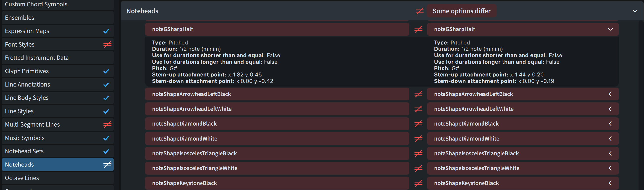
Task: Select the left noteShapeIsoscelesTriangleBlack entry
Action: tap(277, 153)
